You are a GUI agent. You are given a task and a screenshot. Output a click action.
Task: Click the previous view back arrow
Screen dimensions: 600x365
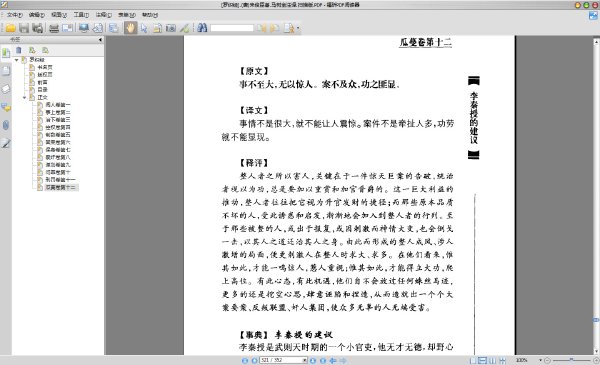click(x=333, y=360)
